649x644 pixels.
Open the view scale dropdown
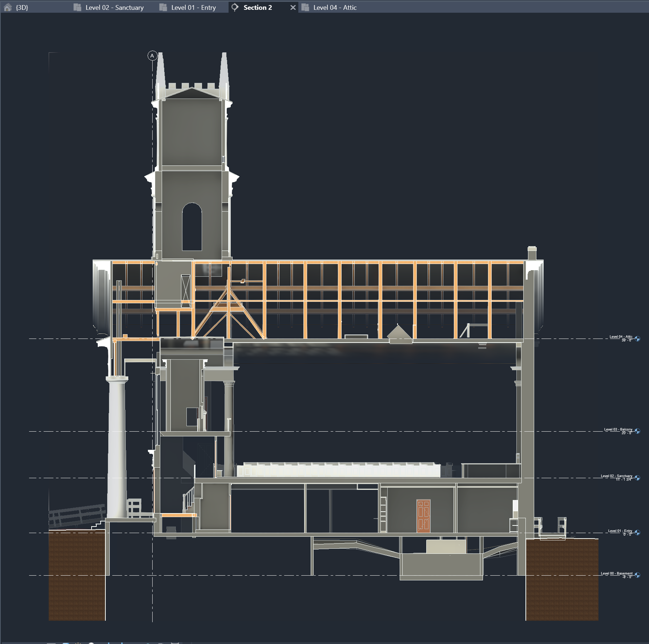52,643
